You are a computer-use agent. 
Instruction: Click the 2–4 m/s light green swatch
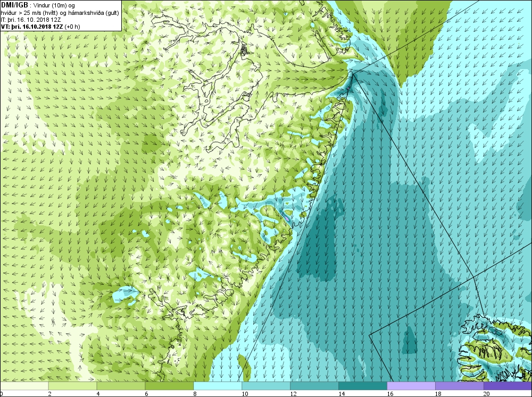[x=72, y=386]
